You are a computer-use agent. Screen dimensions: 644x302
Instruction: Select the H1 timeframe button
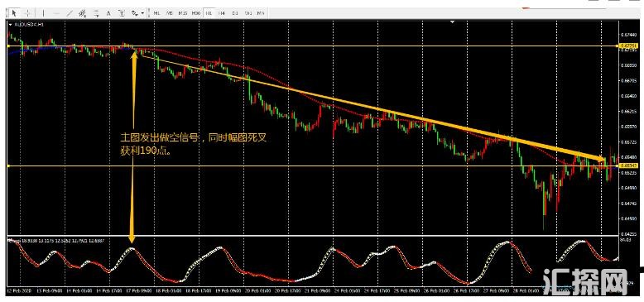tap(209, 13)
